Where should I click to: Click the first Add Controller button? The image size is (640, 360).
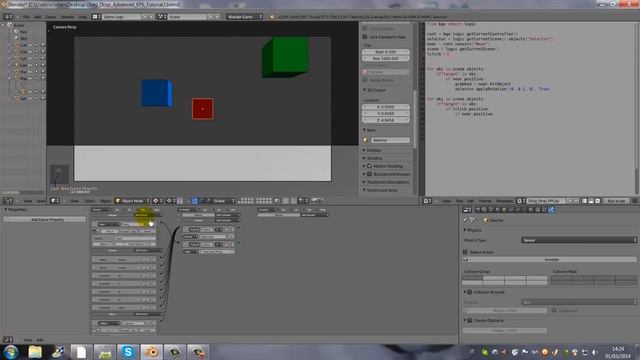227,215
